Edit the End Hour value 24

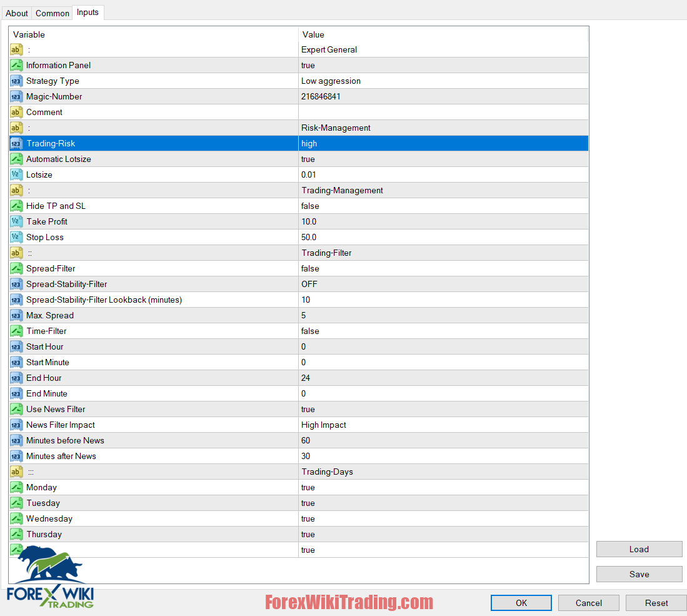coord(443,378)
